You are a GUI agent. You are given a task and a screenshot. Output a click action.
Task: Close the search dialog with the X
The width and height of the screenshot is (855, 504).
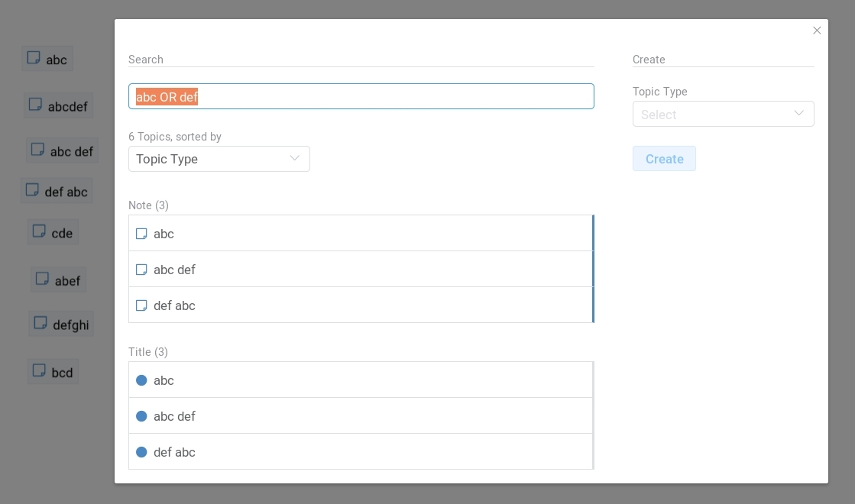817,31
